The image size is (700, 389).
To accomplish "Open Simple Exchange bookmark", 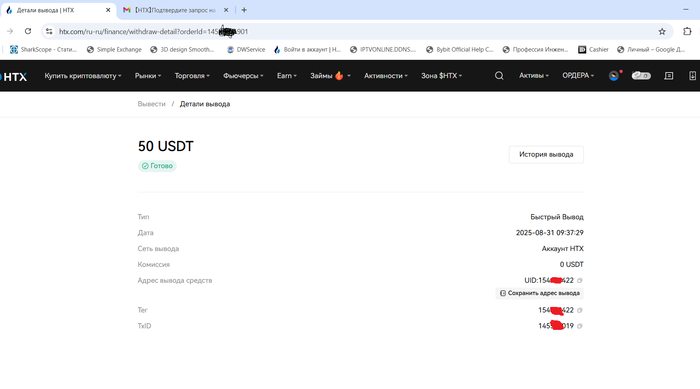I will point(114,50).
